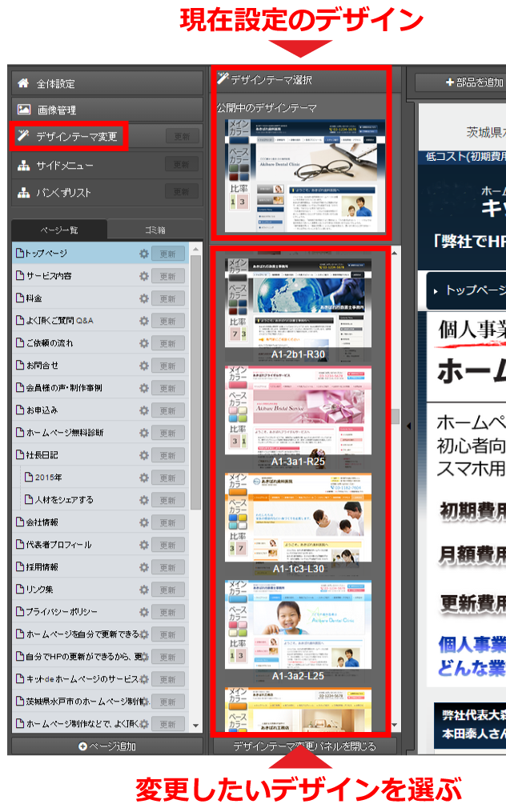Click the magic wand icon beside デザインテーマ変更
Viewport: 506px width, 812px height.
(23, 136)
